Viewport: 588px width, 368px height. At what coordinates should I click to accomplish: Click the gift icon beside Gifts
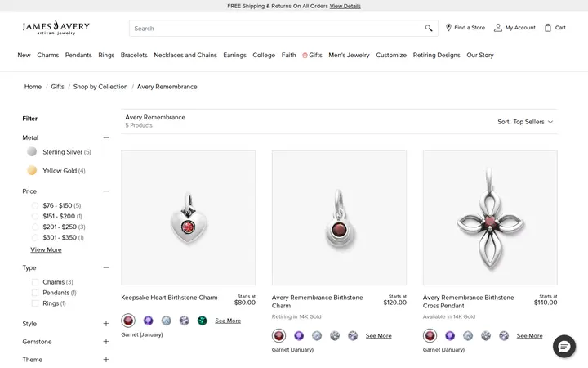coord(305,56)
